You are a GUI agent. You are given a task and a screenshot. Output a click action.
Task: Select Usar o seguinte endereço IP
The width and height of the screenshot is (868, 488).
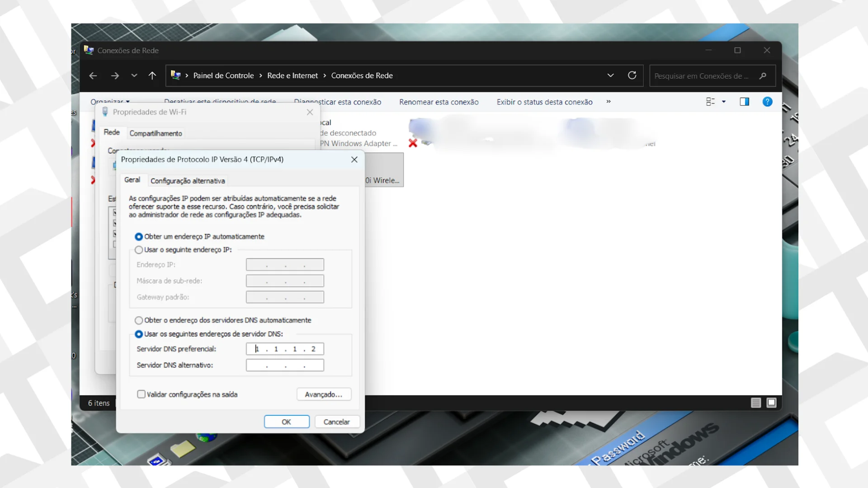click(183, 250)
